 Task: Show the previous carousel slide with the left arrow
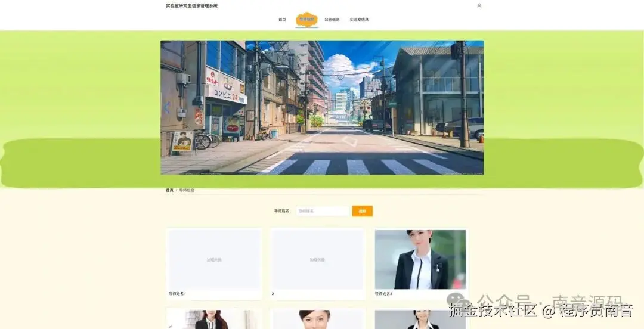tap(167, 108)
